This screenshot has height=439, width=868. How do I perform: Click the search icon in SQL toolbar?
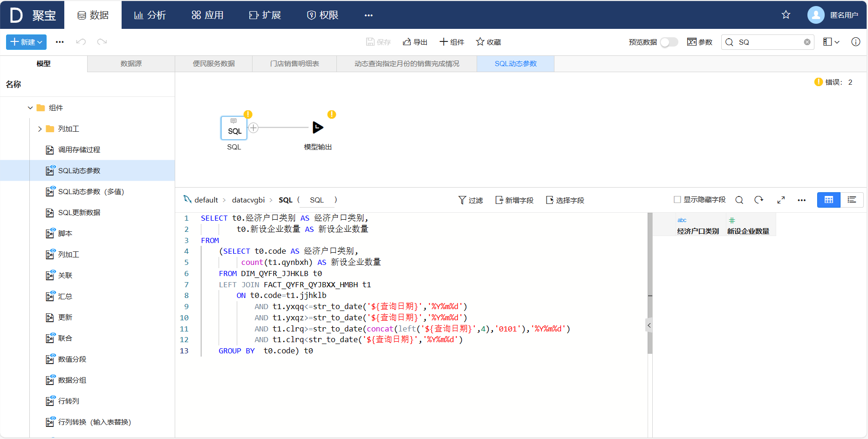[739, 200]
